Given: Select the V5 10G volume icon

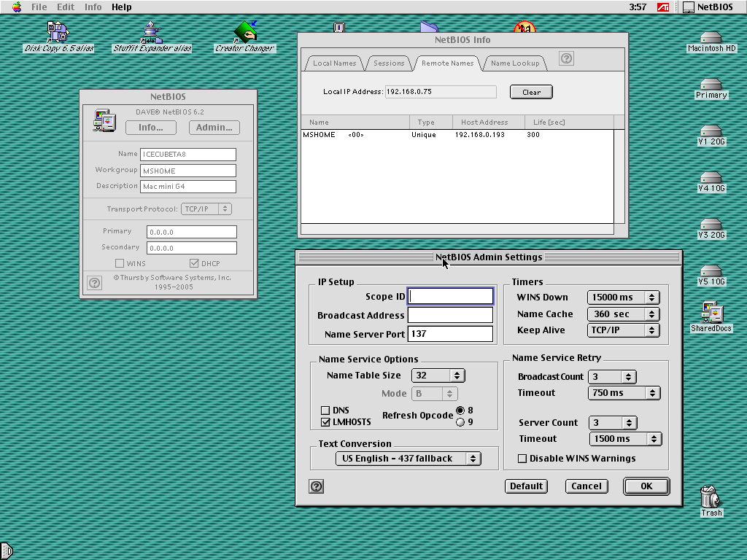Looking at the screenshot, I should point(711,271).
